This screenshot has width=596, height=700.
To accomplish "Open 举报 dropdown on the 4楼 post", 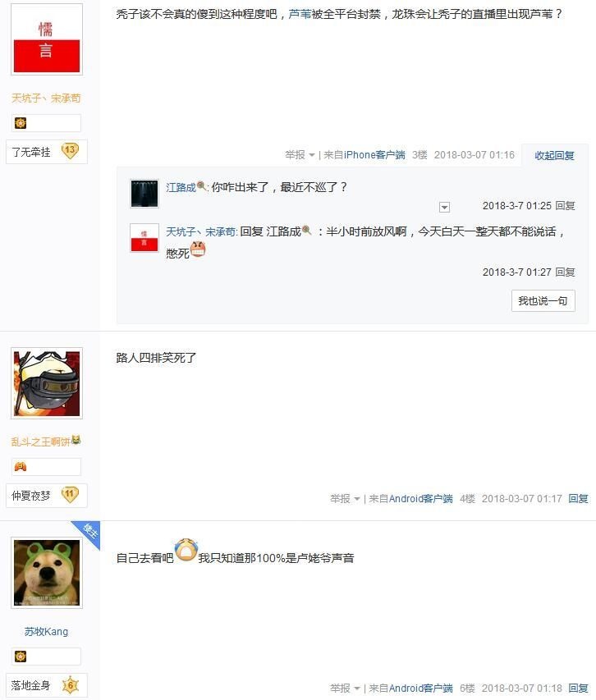I will (345, 499).
